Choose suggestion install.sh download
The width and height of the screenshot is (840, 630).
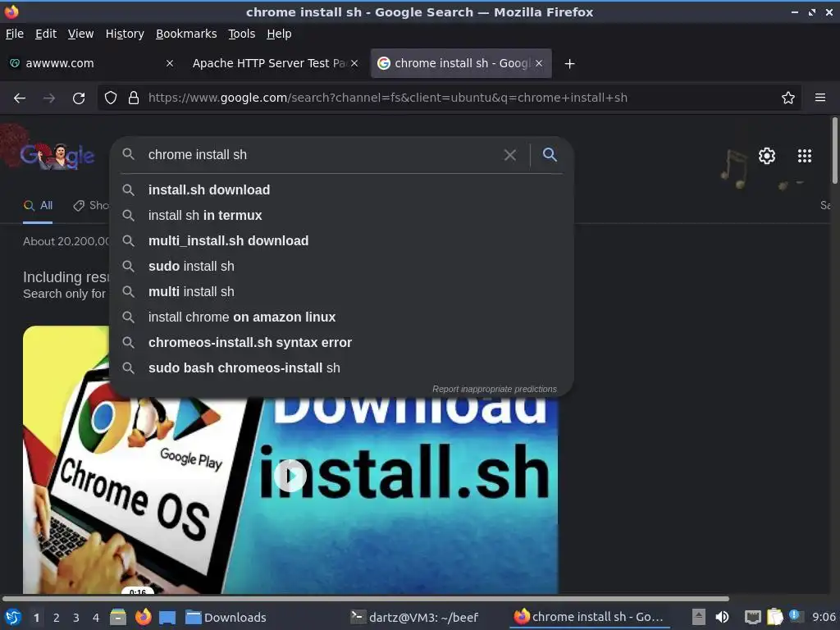tap(341, 189)
